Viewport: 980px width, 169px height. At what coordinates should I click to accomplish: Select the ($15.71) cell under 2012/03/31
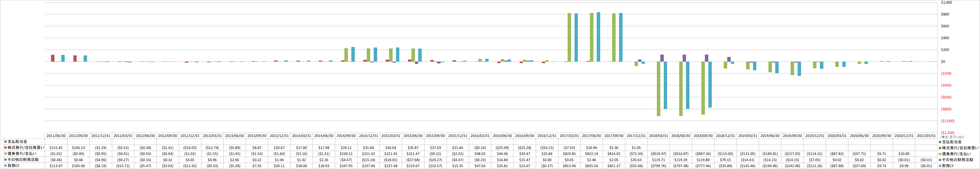(x=123, y=166)
